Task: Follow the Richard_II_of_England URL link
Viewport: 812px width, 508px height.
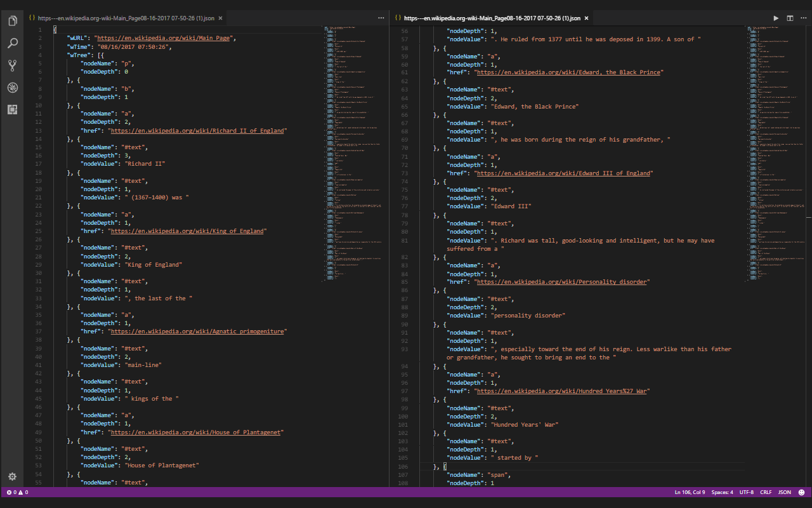Action: [x=197, y=131]
